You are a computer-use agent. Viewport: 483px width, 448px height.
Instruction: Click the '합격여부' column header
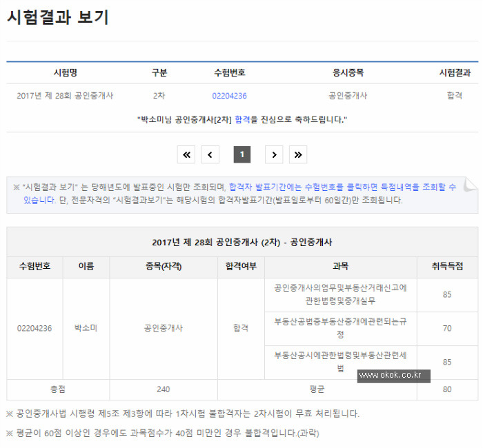[241, 266]
